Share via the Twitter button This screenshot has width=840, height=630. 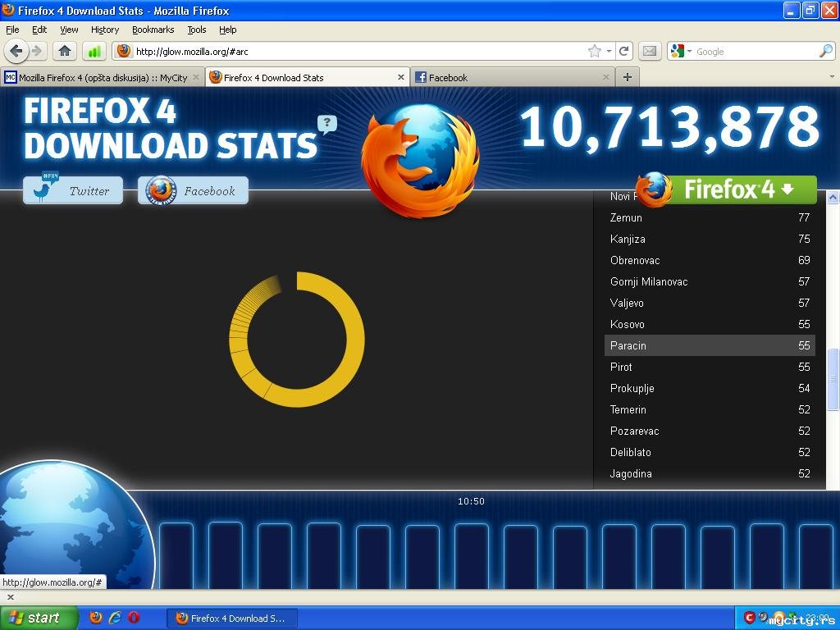point(73,189)
